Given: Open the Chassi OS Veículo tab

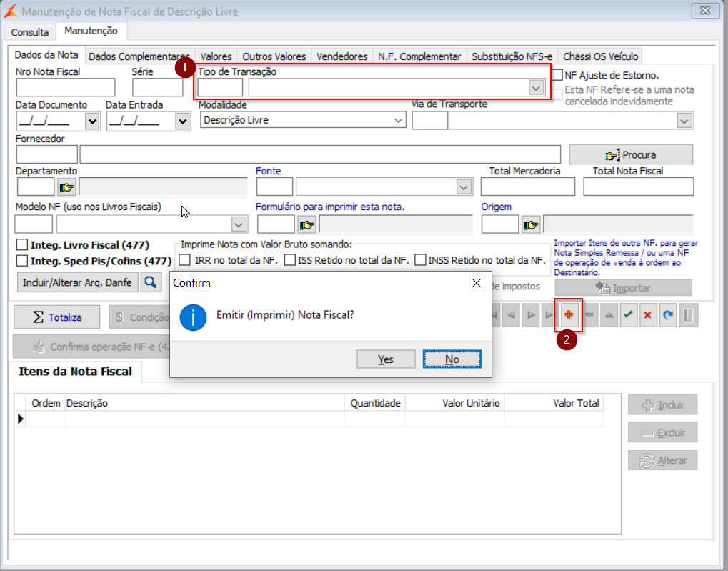Looking at the screenshot, I should pos(600,56).
